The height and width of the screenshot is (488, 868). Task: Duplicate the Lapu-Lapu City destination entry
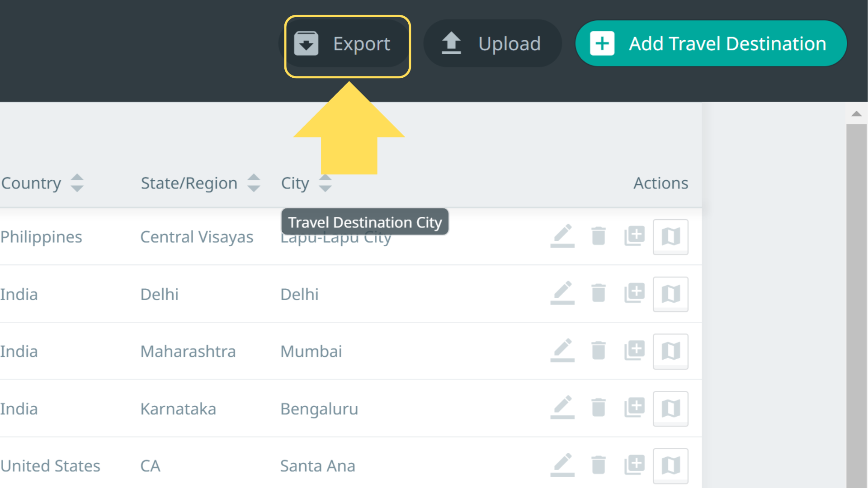[634, 236]
